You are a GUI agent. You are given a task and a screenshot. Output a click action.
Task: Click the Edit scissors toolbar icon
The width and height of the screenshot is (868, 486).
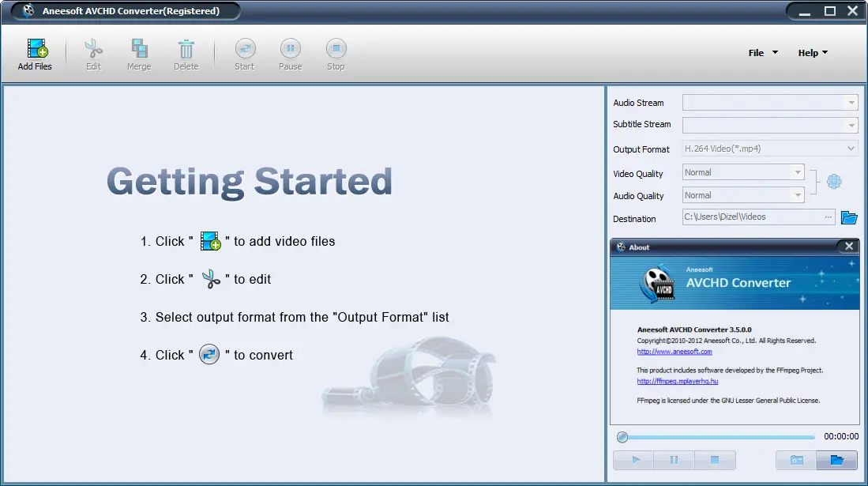[x=93, y=49]
